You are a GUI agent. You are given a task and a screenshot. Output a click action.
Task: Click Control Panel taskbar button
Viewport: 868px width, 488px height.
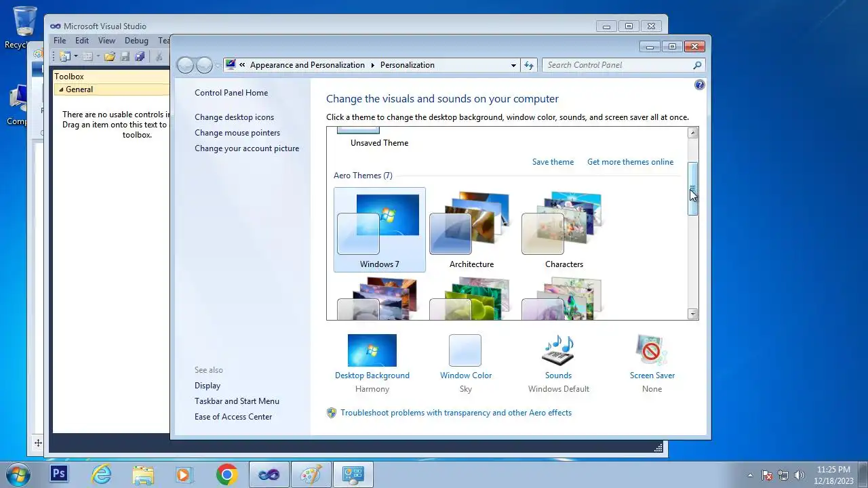353,474
